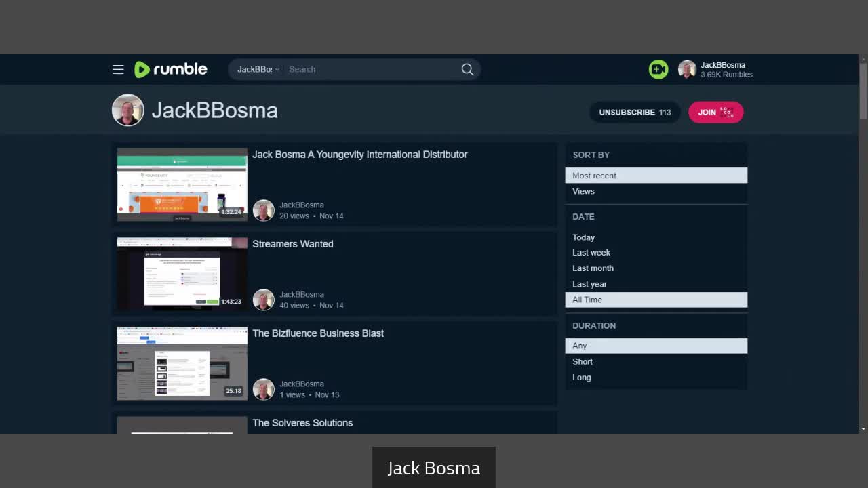Click the JackBBosma channel avatar beside the title
Viewport: 868px width, 488px height.
[x=128, y=110]
